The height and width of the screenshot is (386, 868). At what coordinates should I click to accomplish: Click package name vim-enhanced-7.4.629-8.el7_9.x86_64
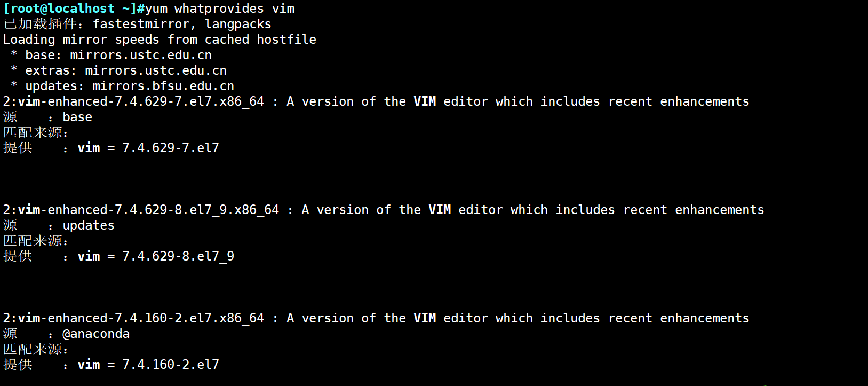coord(148,210)
